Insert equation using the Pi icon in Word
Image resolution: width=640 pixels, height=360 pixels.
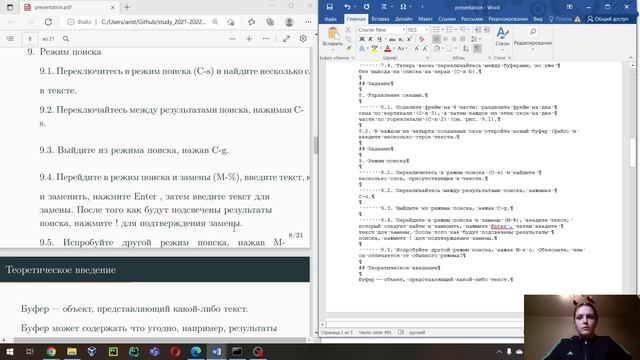pyautogui.click(x=384, y=7)
